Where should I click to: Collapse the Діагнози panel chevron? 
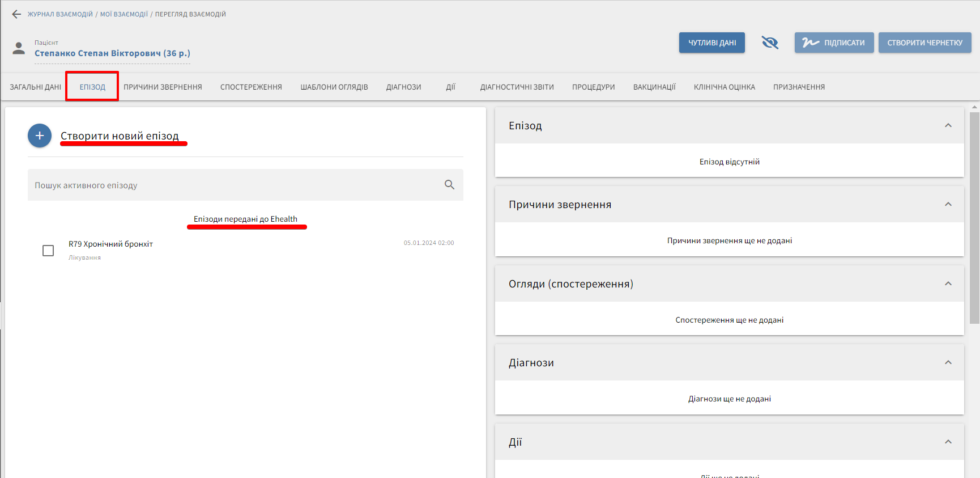948,362
